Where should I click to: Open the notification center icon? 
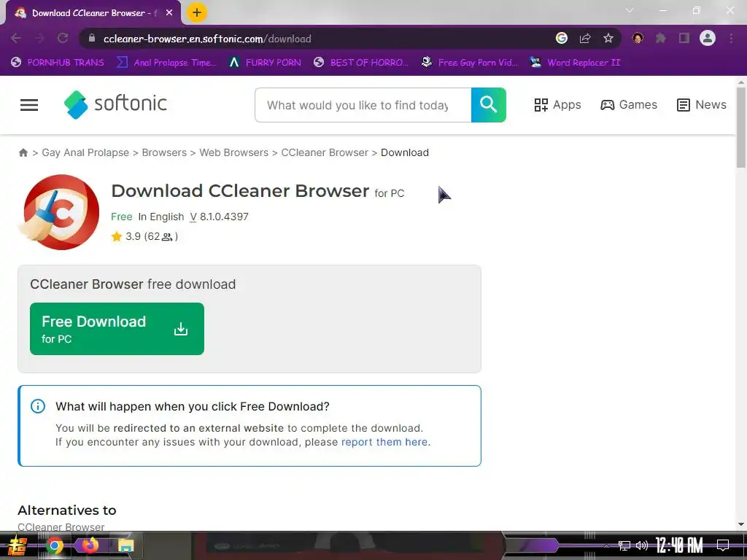[x=723, y=545]
